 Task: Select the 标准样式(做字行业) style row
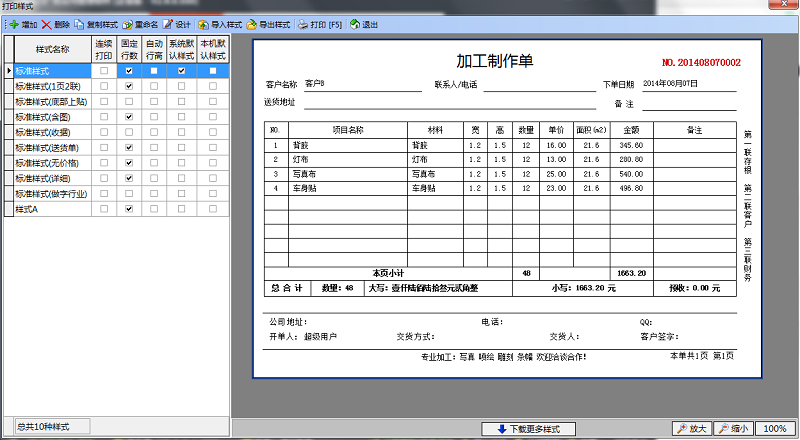(x=52, y=194)
